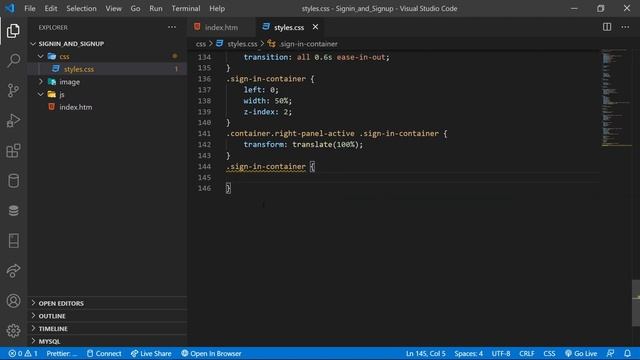The image size is (640, 360).
Task: Change encoding via UTF-8
Action: pyautogui.click(x=501, y=353)
